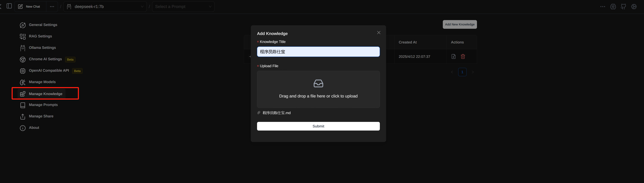This screenshot has height=183, width=644.
Task: Delete the knowledge entry with trash icon
Action: tap(463, 57)
